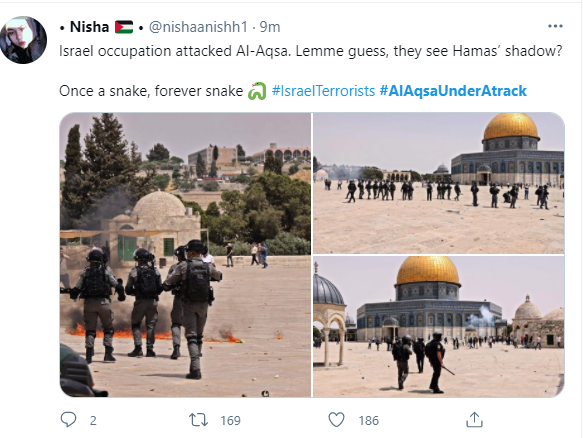Click the green snake emoji
Screen dimensions: 583x438
(x=257, y=91)
